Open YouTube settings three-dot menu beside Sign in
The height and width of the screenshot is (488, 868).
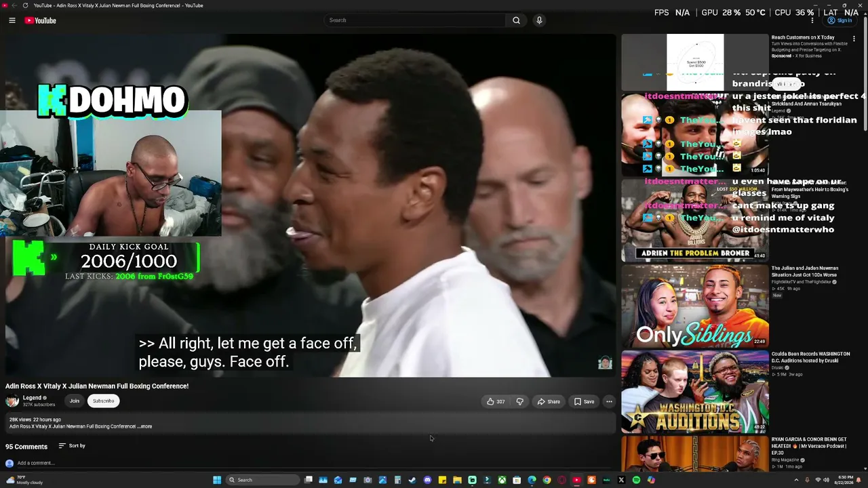[812, 20]
